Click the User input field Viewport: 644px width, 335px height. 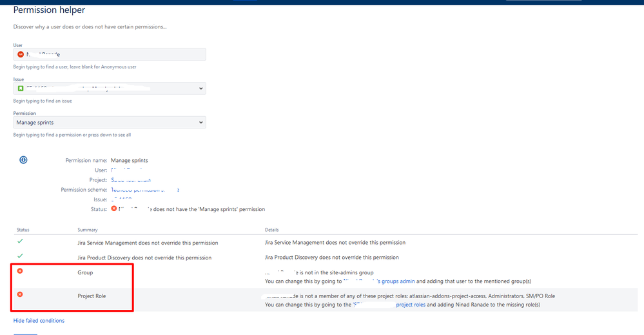[x=110, y=54]
